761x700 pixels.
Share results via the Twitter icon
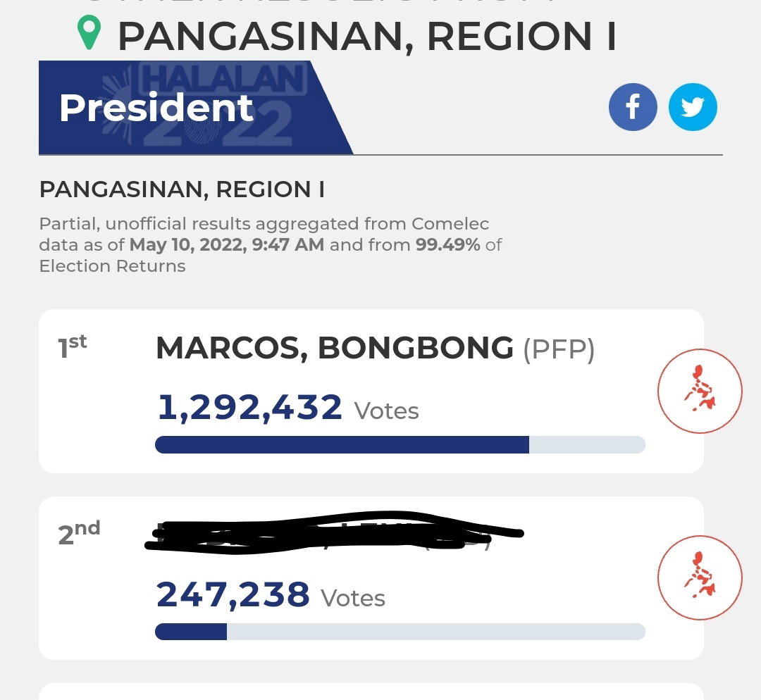coord(693,107)
